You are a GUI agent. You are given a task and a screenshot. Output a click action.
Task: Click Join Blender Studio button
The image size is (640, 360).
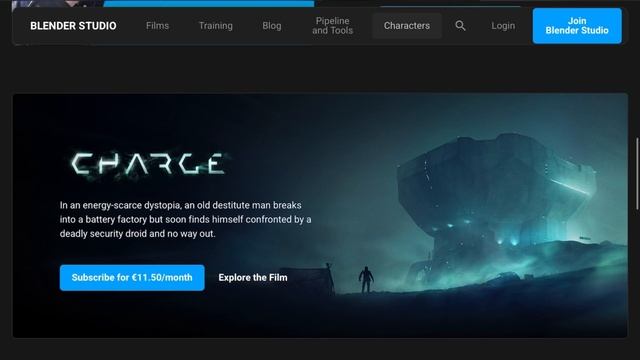point(577,26)
